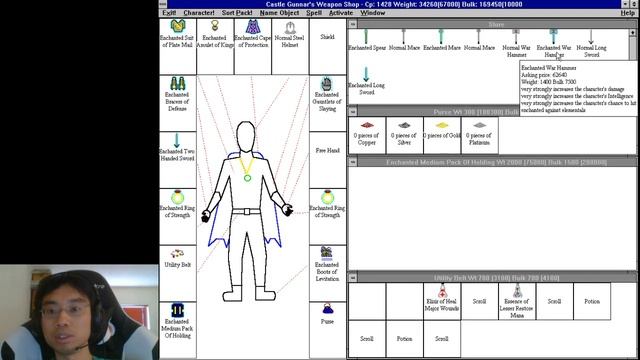Click the Enchanted Boots of Levitation

(x=327, y=273)
